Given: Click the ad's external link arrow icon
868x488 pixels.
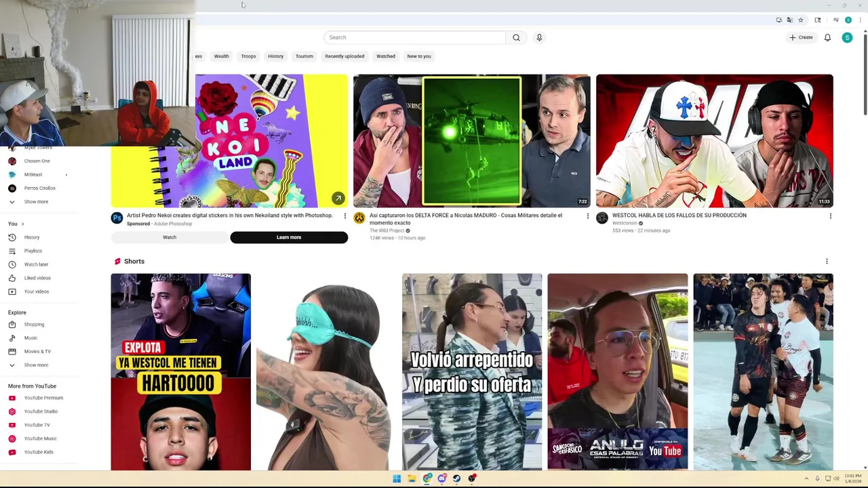Looking at the screenshot, I should (338, 198).
